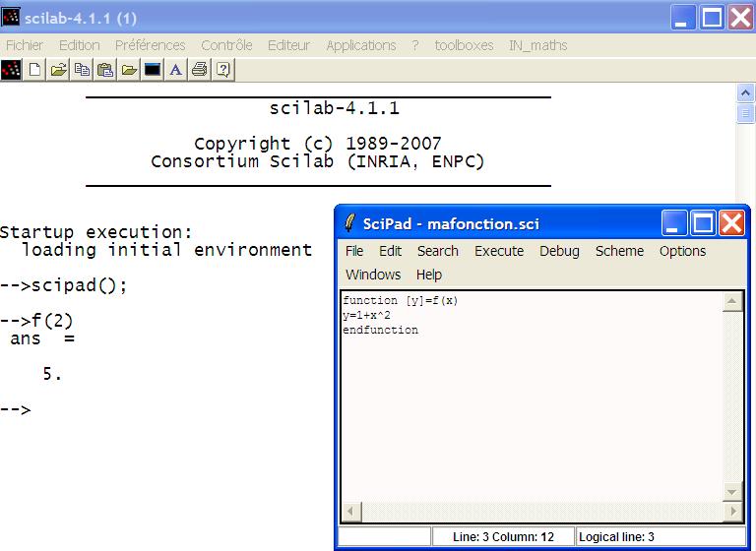Screen dimensions: 756x551
Task: Open SciPad Debug menu
Action: (x=559, y=251)
